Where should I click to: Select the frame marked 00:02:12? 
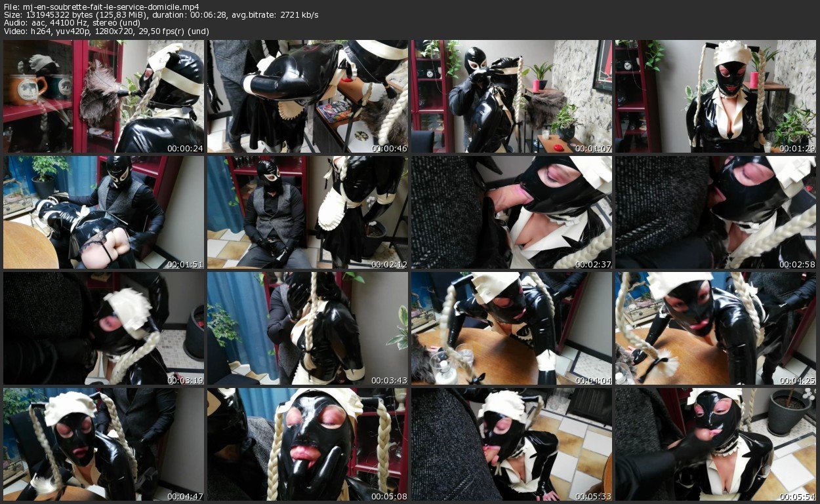308,212
